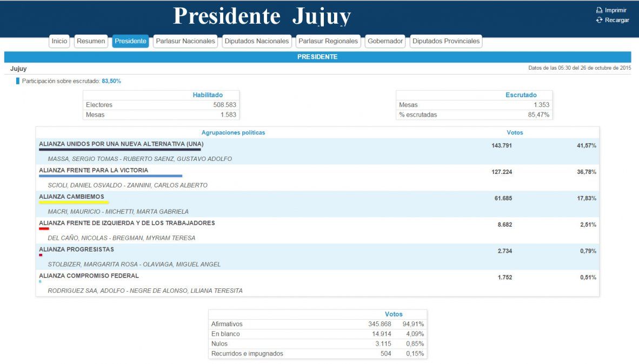
Task: Click the blue bar under Frente para la Victoria
Action: pyautogui.click(x=110, y=176)
